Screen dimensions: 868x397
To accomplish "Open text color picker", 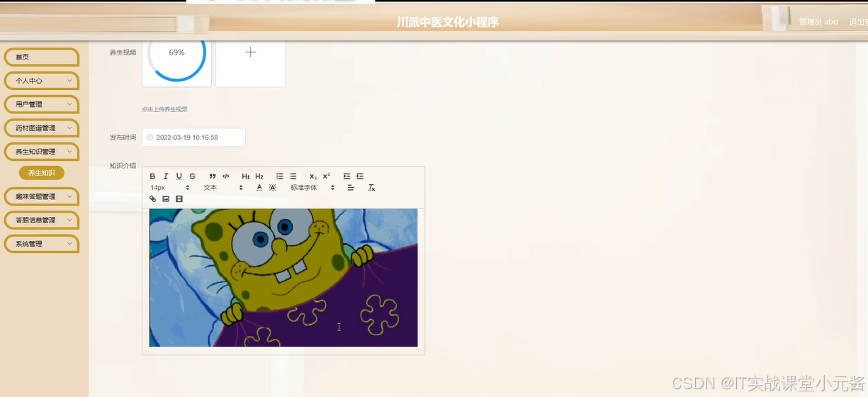I will [259, 188].
